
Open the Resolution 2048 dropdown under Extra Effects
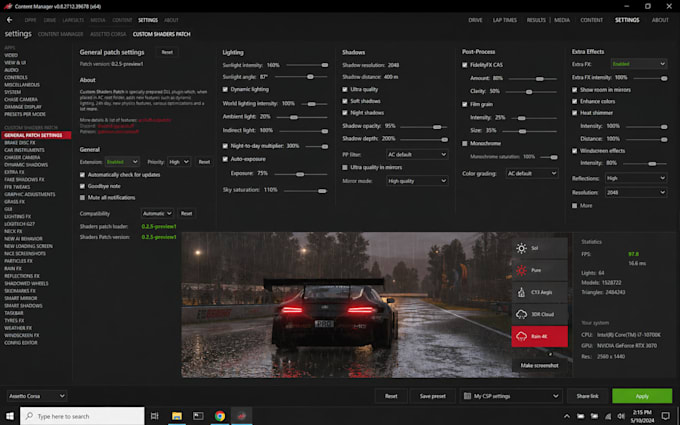tap(636, 193)
